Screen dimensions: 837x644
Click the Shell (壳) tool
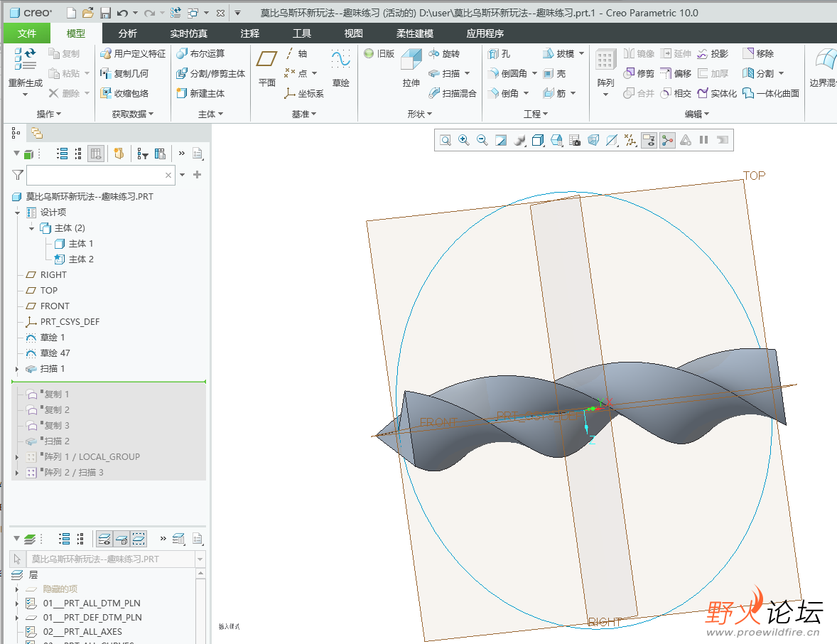click(555, 73)
